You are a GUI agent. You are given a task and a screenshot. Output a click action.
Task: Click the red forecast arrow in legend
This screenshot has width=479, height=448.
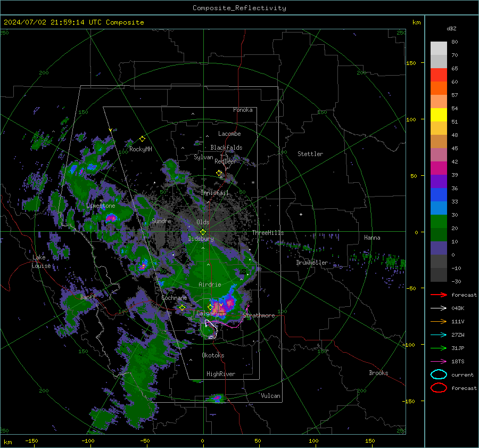439,295
